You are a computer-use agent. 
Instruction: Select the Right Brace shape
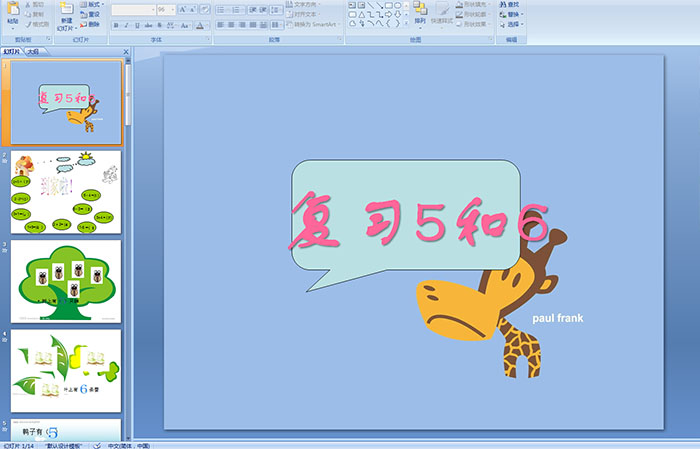397,24
